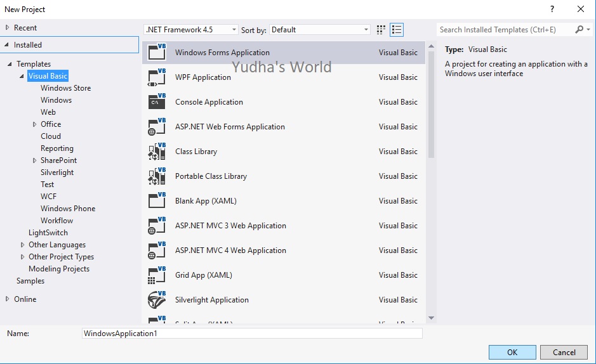Select the Grid App (XAML) name
This screenshot has height=364, width=596.
click(203, 275)
